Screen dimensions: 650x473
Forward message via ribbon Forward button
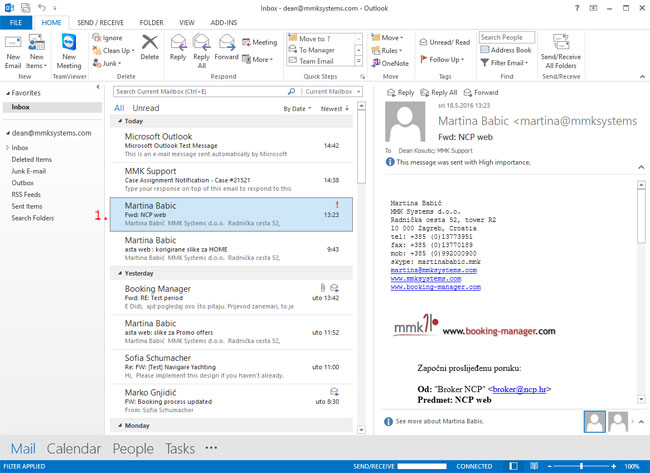pos(226,48)
